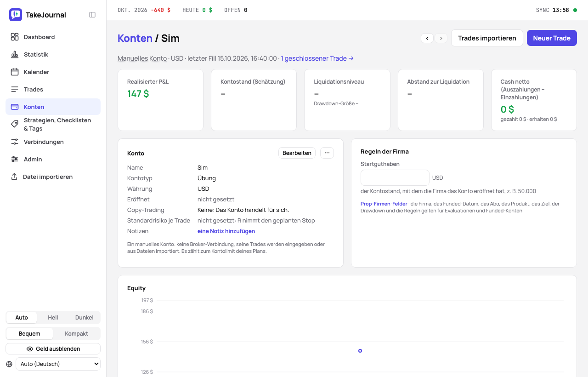Open Dashboard in the sidebar
This screenshot has height=377, width=588.
[53, 37]
